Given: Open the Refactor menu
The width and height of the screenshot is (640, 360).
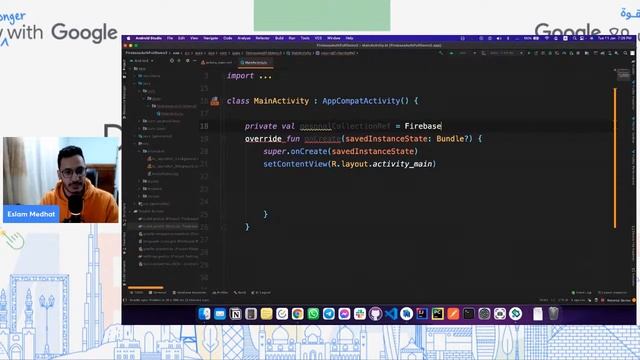Looking at the screenshot, I should tap(262, 38).
